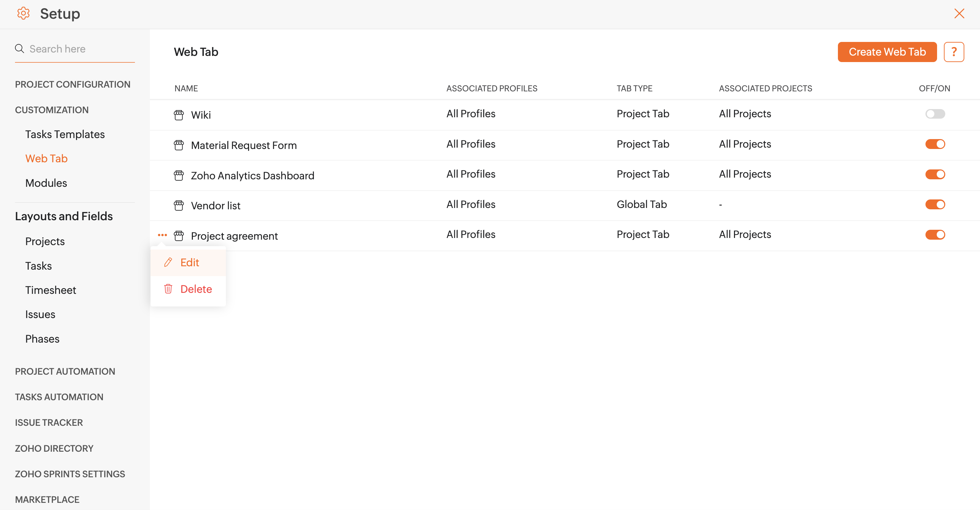Open Modules in the sidebar

tap(46, 183)
